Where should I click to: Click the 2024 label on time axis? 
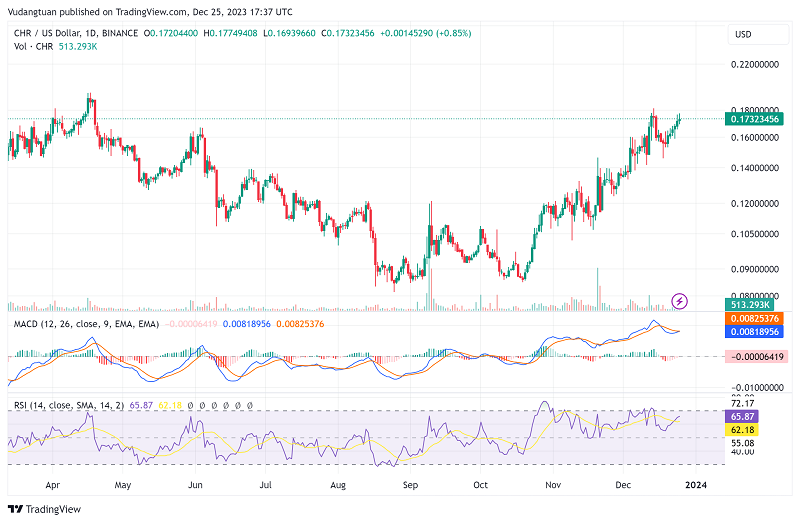click(x=699, y=483)
